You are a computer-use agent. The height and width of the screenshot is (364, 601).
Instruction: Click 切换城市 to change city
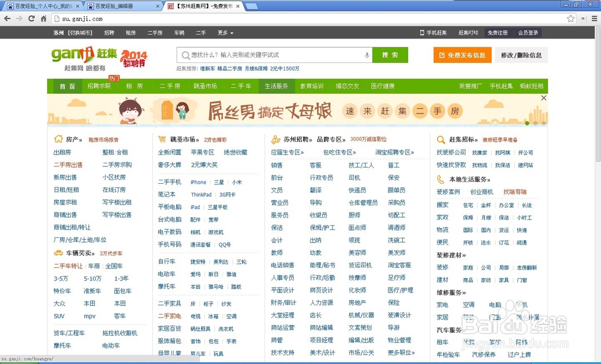coord(80,33)
